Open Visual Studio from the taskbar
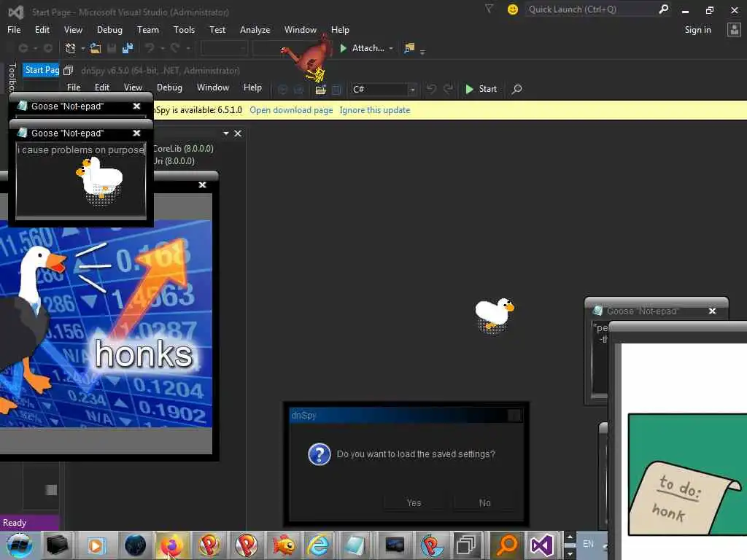Viewport: 747px width, 560px height. 542,545
